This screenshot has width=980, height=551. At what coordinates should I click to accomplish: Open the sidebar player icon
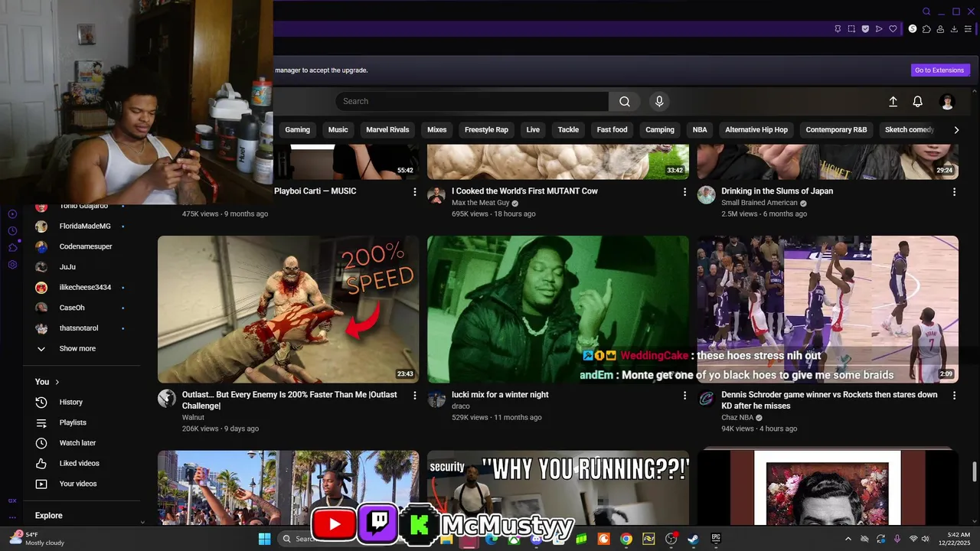tap(12, 214)
